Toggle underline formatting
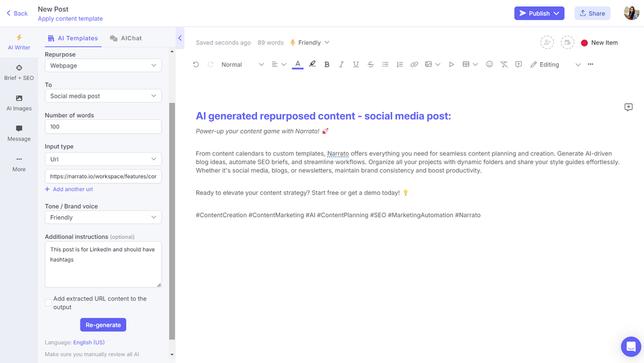 pyautogui.click(x=355, y=64)
